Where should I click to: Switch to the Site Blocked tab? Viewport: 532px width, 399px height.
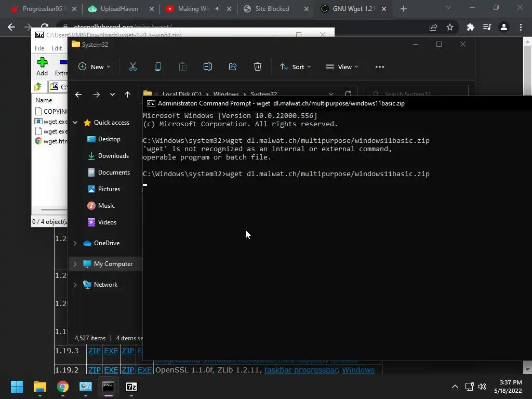272,9
